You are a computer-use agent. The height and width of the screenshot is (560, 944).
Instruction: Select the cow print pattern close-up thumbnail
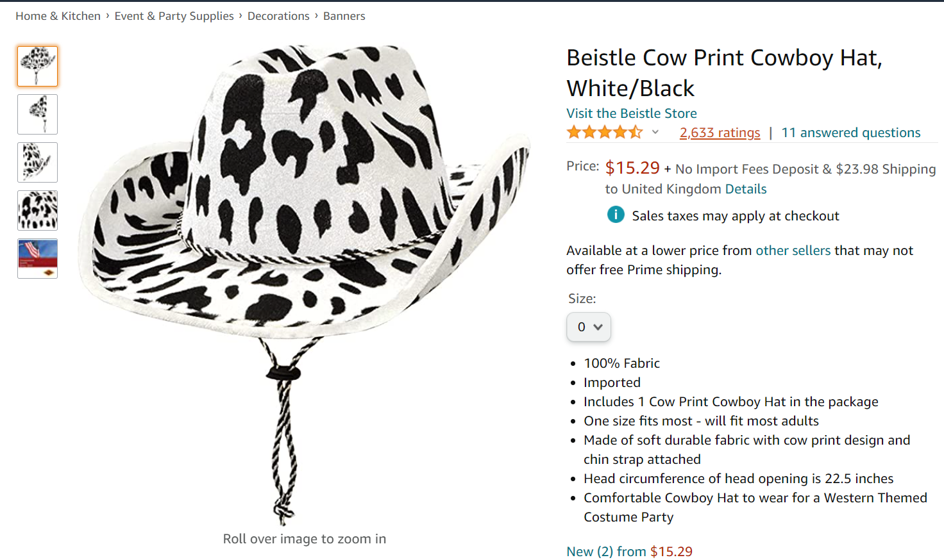pyautogui.click(x=38, y=210)
